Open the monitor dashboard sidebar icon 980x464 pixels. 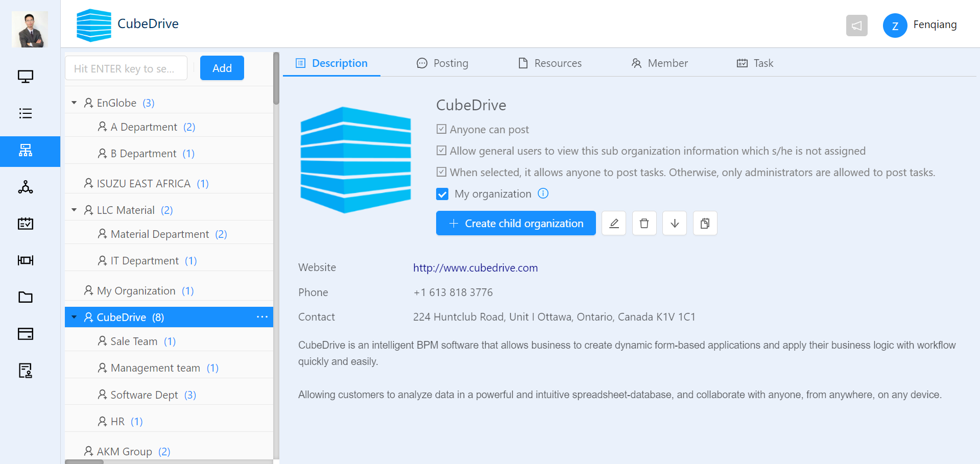[x=26, y=77]
